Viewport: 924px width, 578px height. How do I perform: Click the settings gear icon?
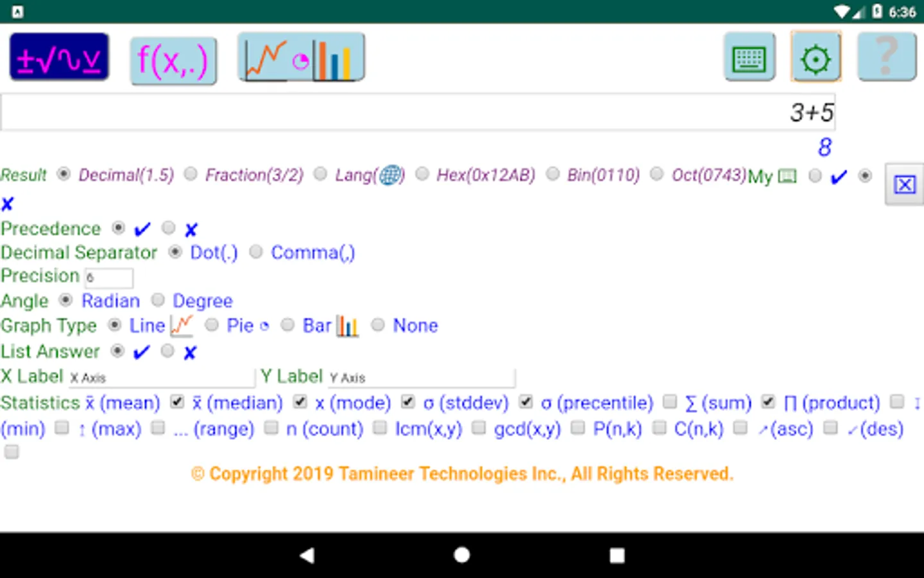pyautogui.click(x=816, y=57)
